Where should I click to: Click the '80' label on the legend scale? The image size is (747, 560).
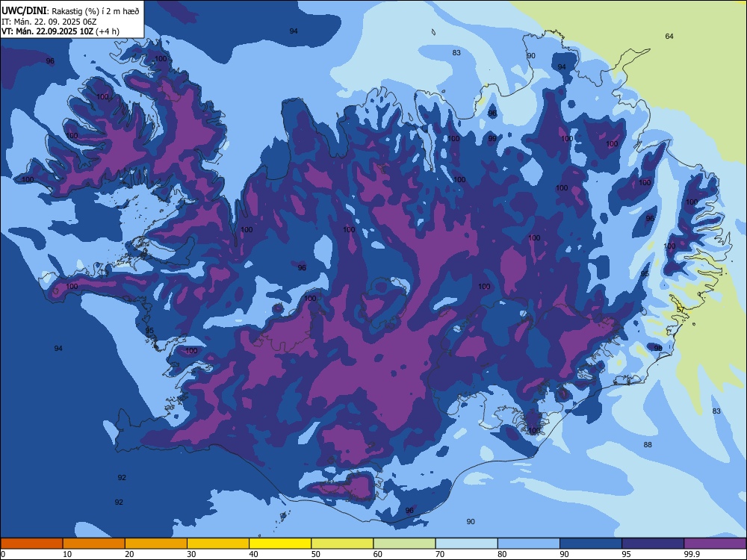[x=502, y=554]
